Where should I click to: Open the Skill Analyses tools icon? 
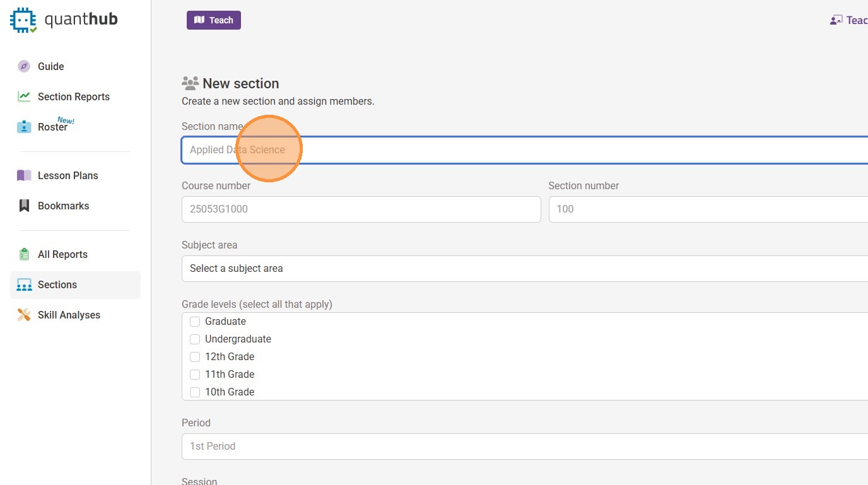[24, 315]
